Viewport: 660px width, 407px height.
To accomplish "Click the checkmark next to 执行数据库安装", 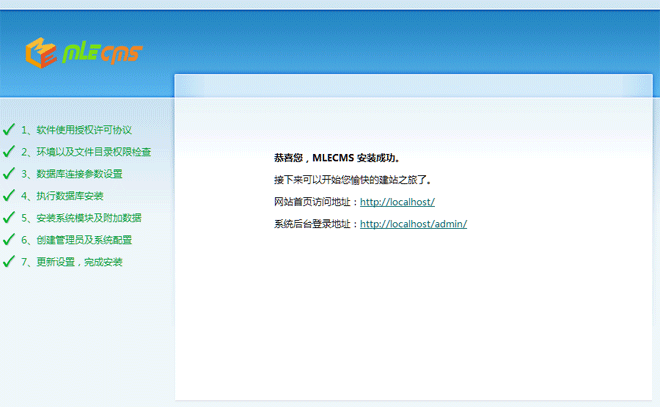I will [9, 196].
